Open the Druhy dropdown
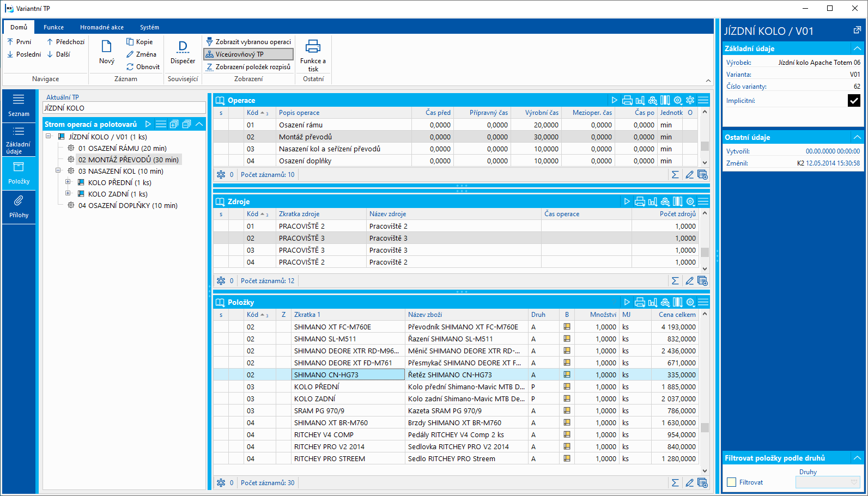 click(828, 482)
